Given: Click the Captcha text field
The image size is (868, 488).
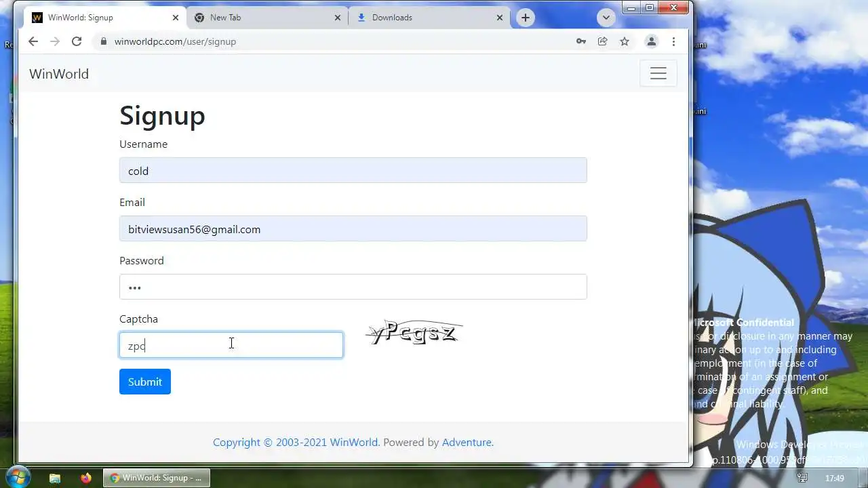Looking at the screenshot, I should (231, 345).
